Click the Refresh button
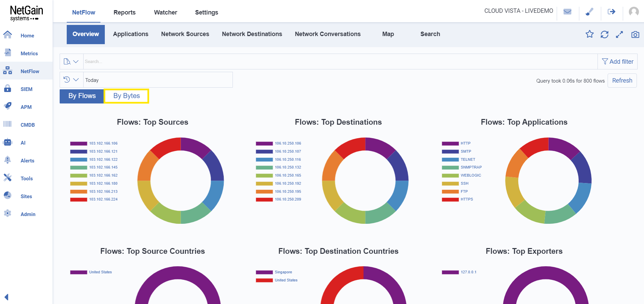 pyautogui.click(x=622, y=81)
